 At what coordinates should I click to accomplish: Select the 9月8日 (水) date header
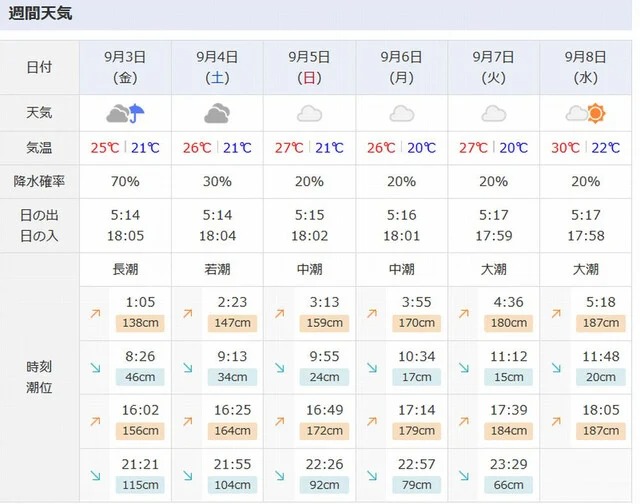pos(586,67)
